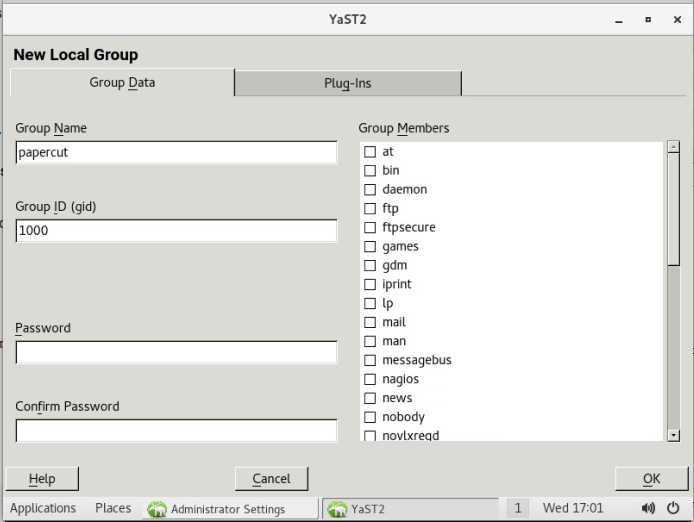Screen dimensions: 694x522
Task: Switch to Administrator Settings taskbar window
Action: [230, 509]
